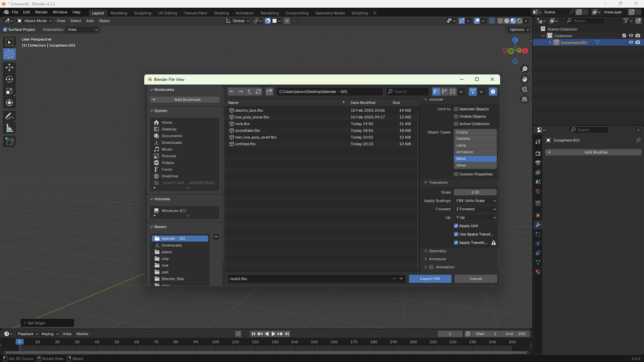Click Add Bookmark button
This screenshot has width=644, height=362.
185,100
